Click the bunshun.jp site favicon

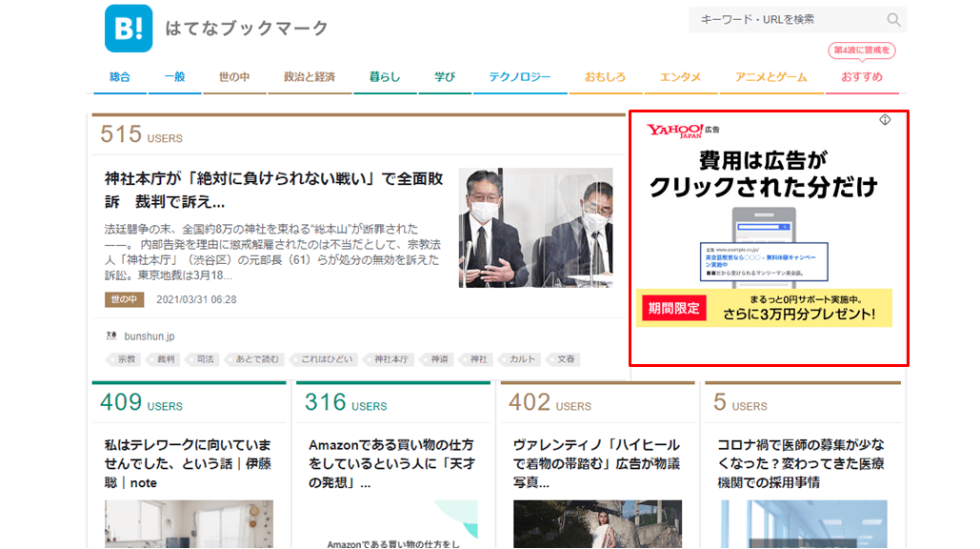(111, 335)
